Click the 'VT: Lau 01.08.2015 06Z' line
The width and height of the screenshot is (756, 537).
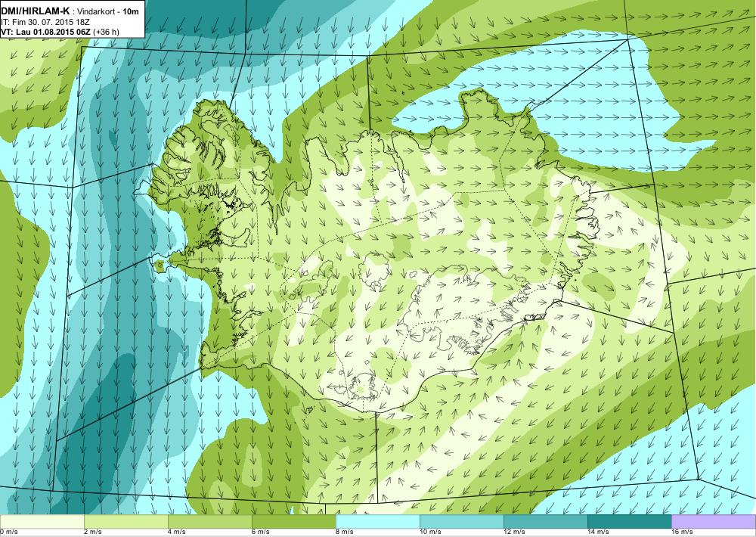[x=46, y=32]
